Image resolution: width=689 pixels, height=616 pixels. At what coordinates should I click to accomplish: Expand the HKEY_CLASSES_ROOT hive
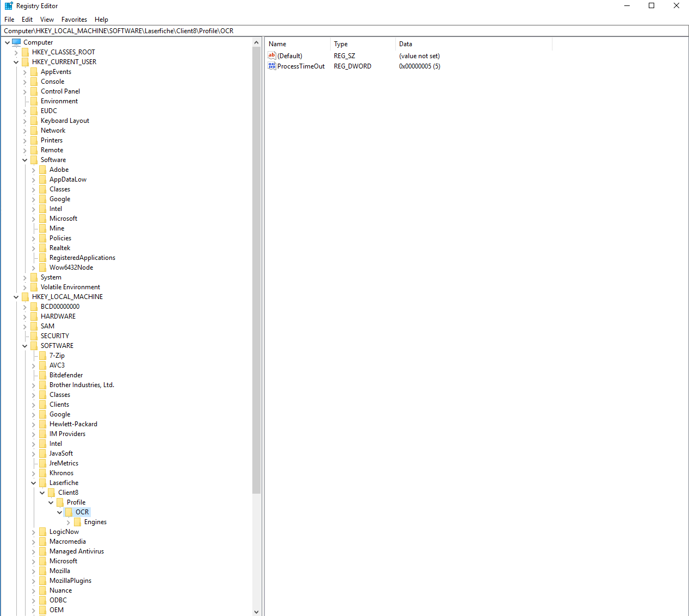click(16, 52)
